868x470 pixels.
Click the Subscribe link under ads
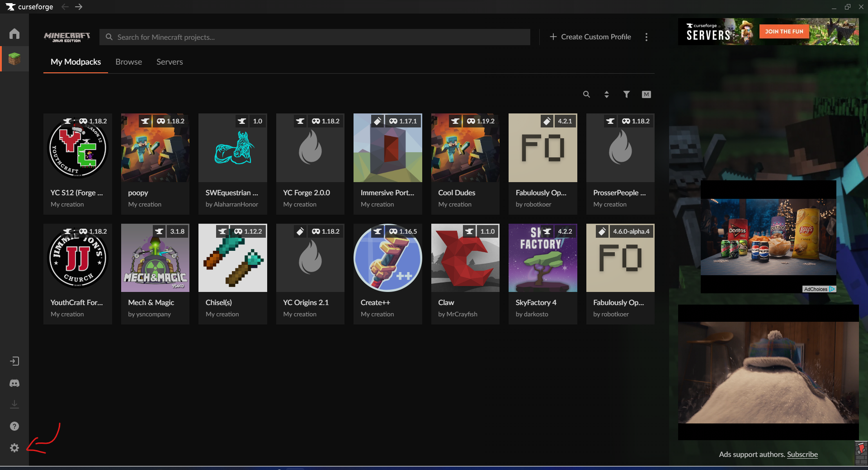(x=802, y=455)
